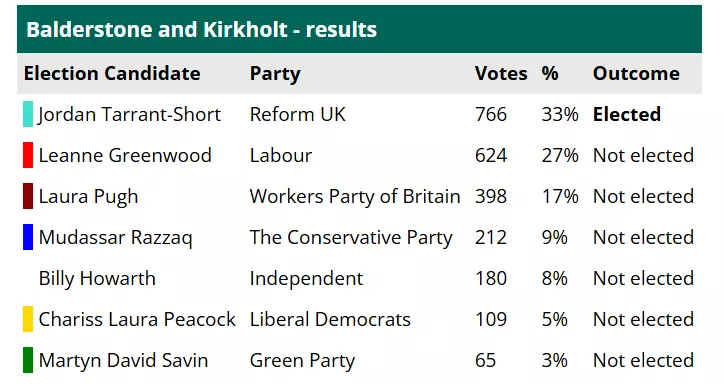Image resolution: width=724 pixels, height=384 pixels.
Task: Select the Election Candidate column header
Action: pos(112,73)
